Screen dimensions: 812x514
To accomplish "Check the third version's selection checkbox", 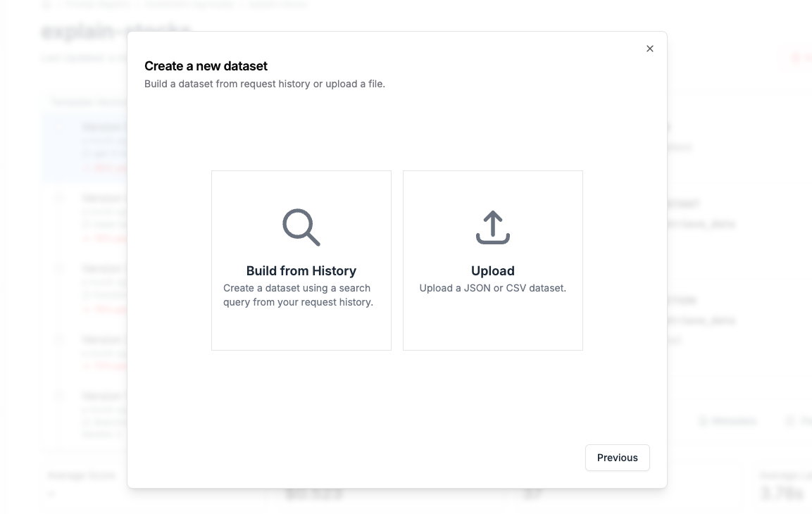I will (59, 268).
